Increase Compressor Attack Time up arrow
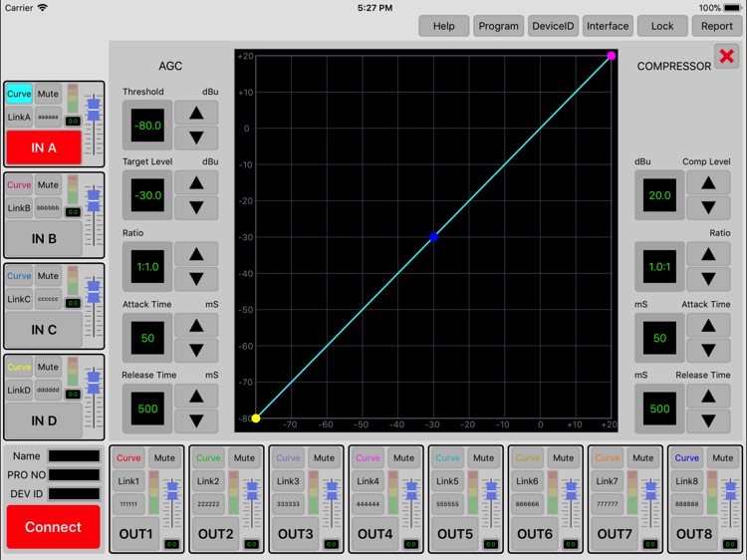 tap(708, 326)
